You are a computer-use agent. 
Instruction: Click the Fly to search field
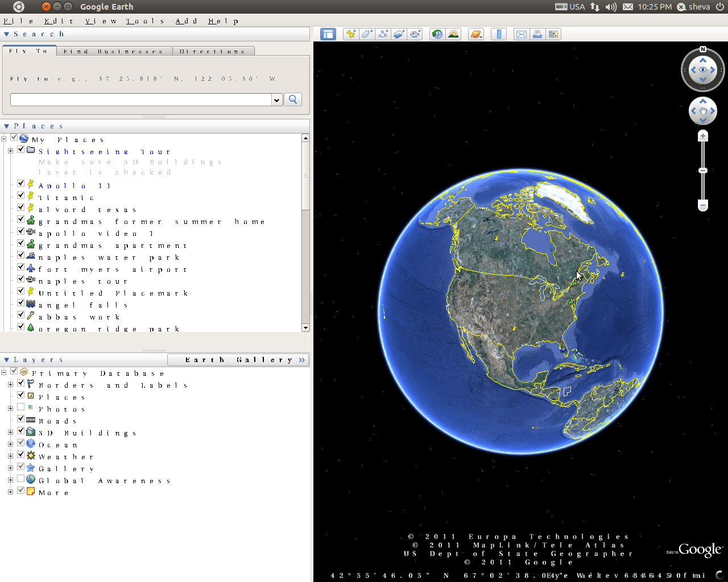click(141, 100)
